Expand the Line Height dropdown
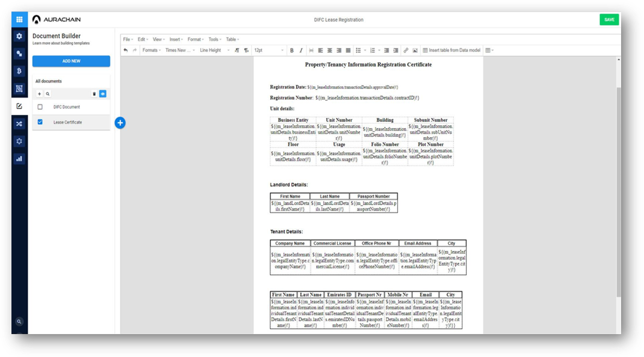The width and height of the screenshot is (644, 357). click(213, 50)
